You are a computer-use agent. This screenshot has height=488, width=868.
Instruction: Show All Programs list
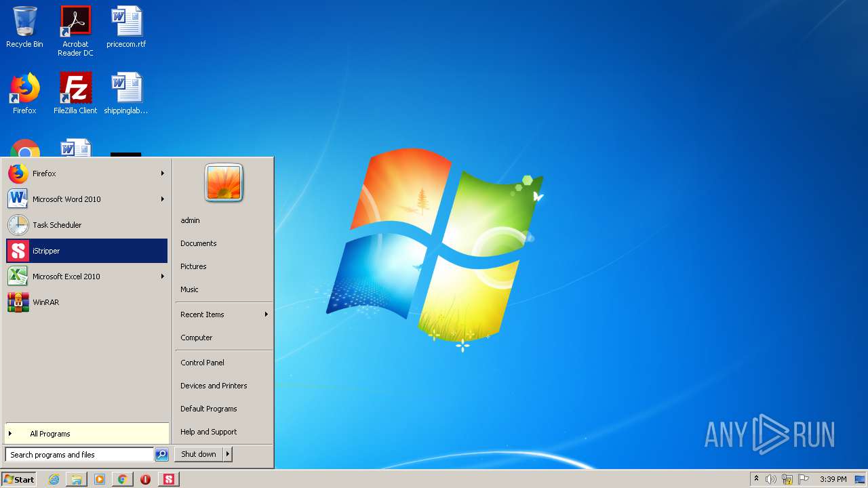coord(87,434)
